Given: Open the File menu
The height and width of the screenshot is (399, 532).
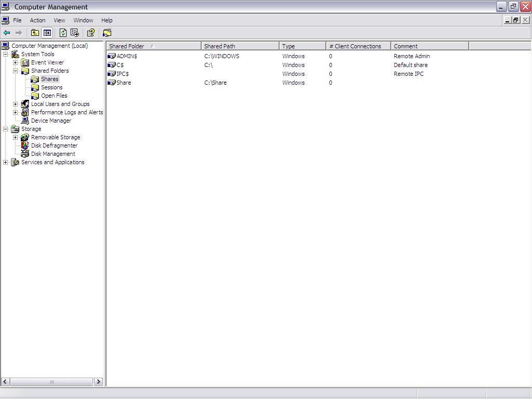Looking at the screenshot, I should click(17, 20).
